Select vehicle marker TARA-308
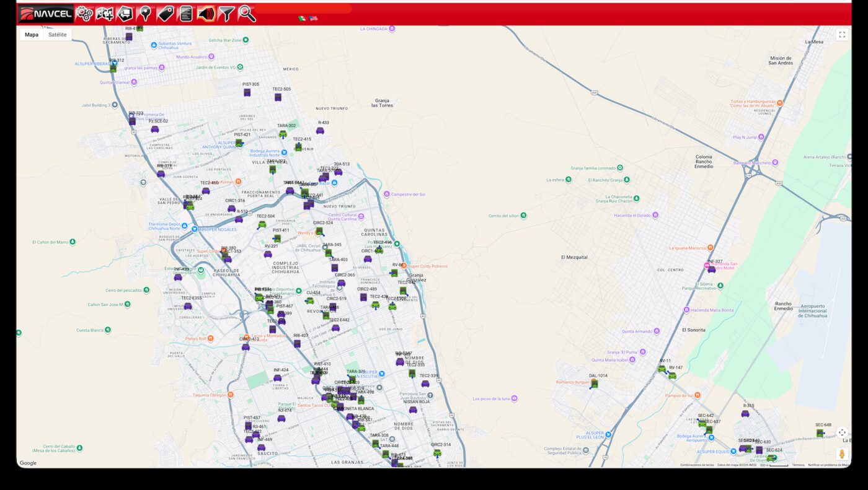The image size is (868, 490). [376, 444]
